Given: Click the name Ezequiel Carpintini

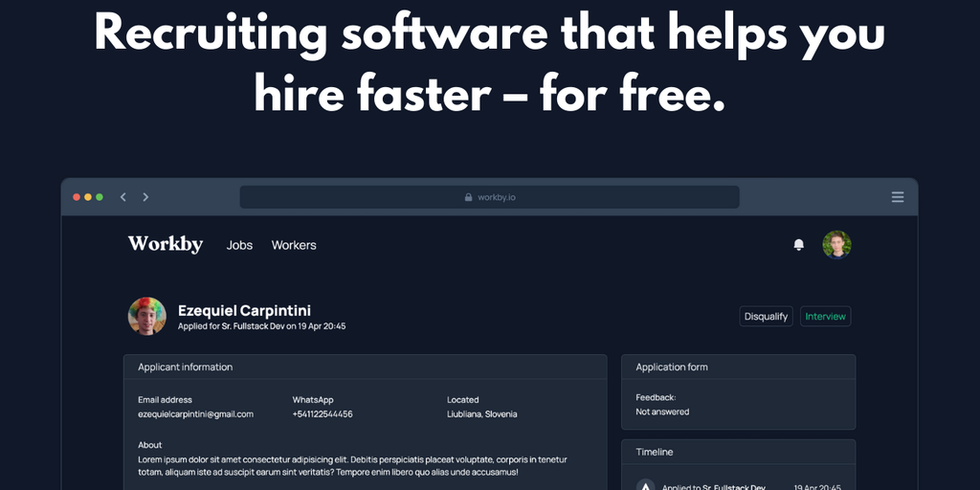Looking at the screenshot, I should click(244, 311).
